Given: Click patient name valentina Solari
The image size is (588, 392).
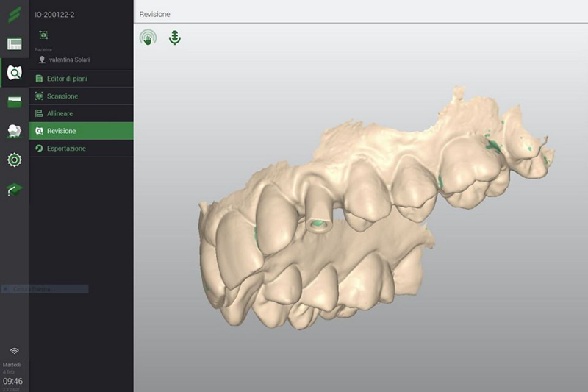Looking at the screenshot, I should (69, 60).
